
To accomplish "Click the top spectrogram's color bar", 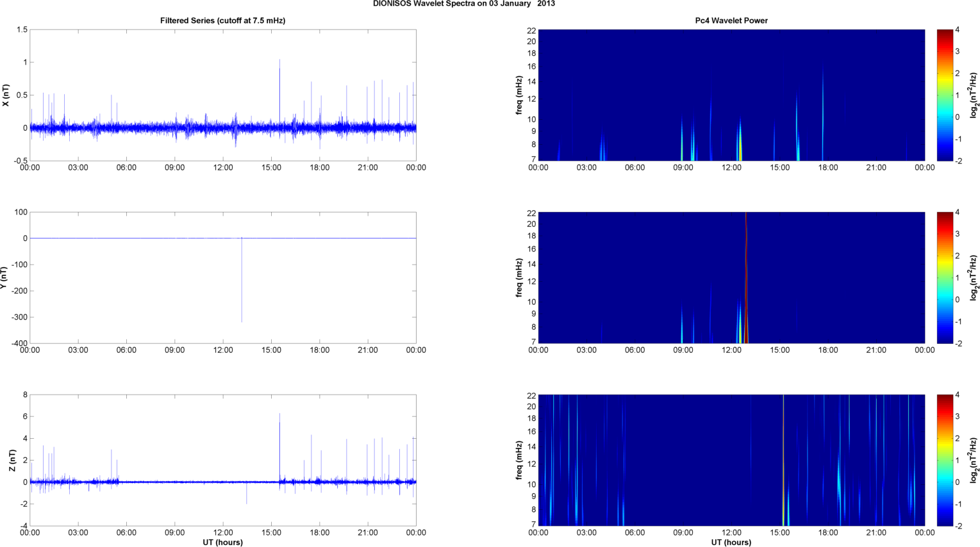I will click(945, 95).
